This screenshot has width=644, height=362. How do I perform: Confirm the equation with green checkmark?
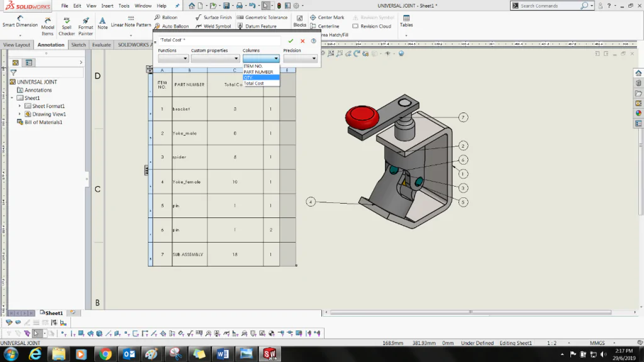coord(291,41)
